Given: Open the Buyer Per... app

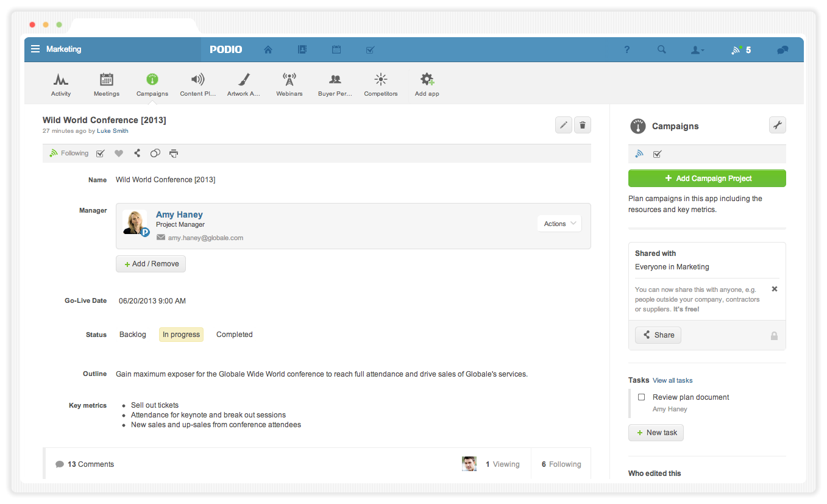Looking at the screenshot, I should [335, 85].
